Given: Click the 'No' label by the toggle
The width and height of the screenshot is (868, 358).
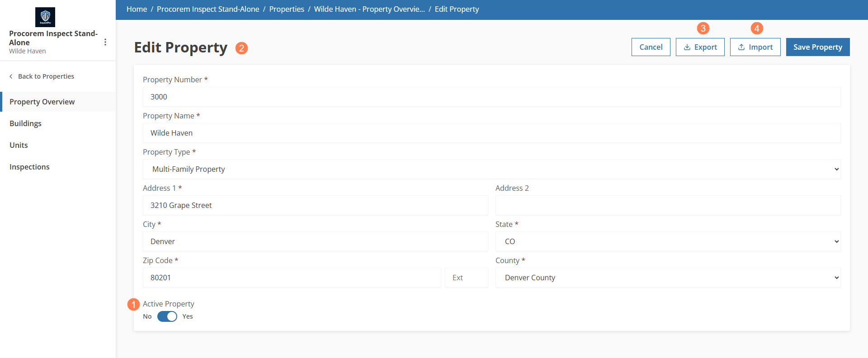Looking at the screenshot, I should [147, 316].
